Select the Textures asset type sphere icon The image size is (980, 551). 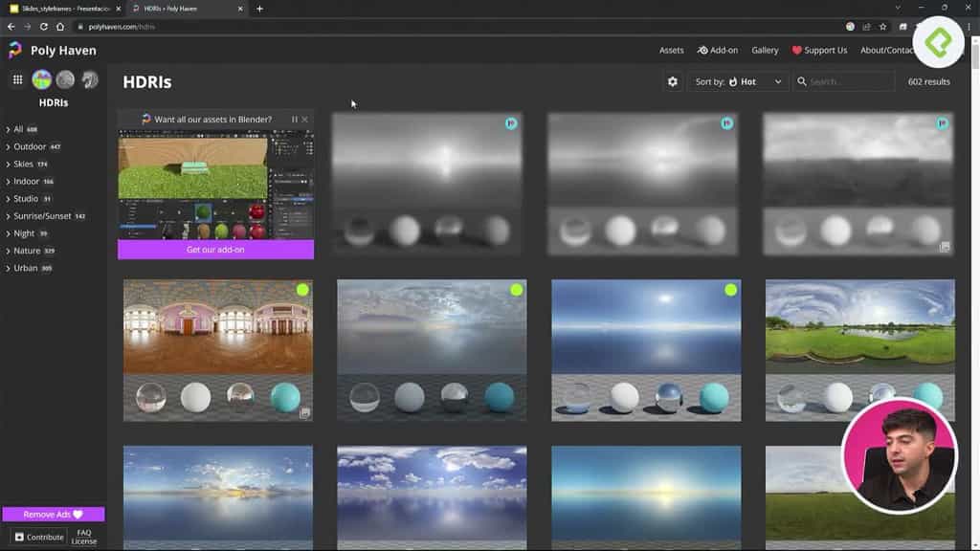click(x=65, y=79)
